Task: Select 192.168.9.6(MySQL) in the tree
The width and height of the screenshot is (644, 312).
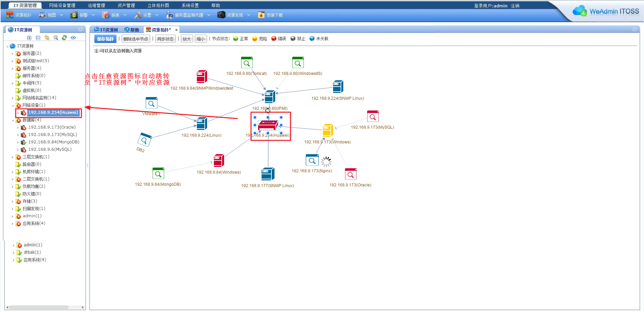Action: coord(50,149)
